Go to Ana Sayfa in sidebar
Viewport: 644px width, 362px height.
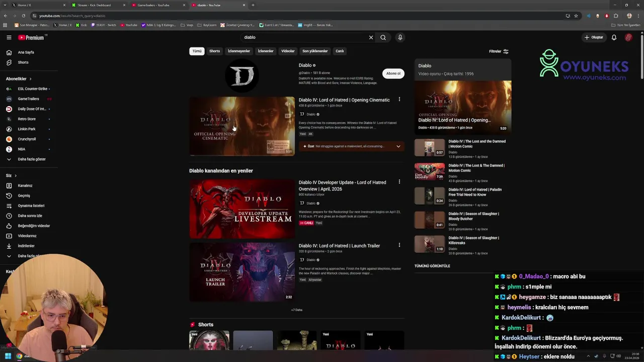(x=26, y=52)
